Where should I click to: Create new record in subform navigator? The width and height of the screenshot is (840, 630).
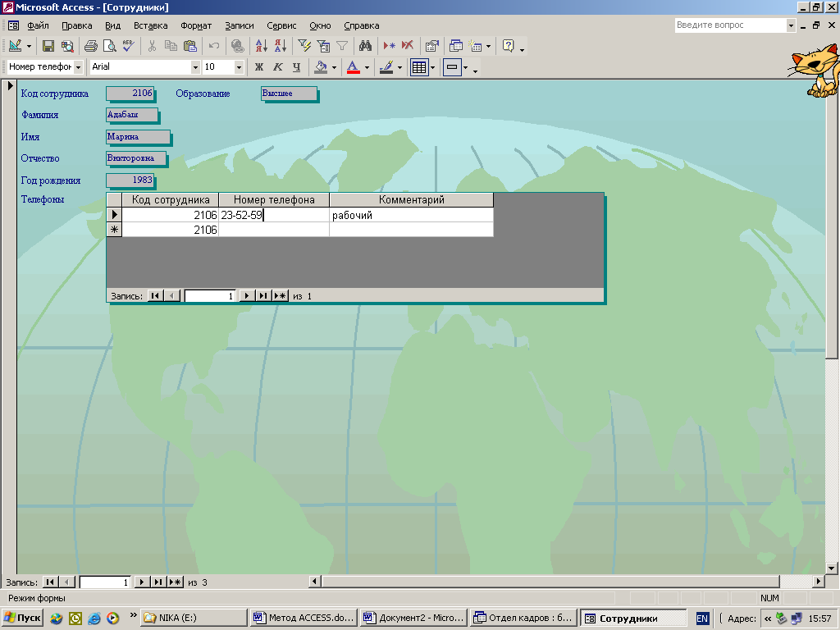(281, 295)
